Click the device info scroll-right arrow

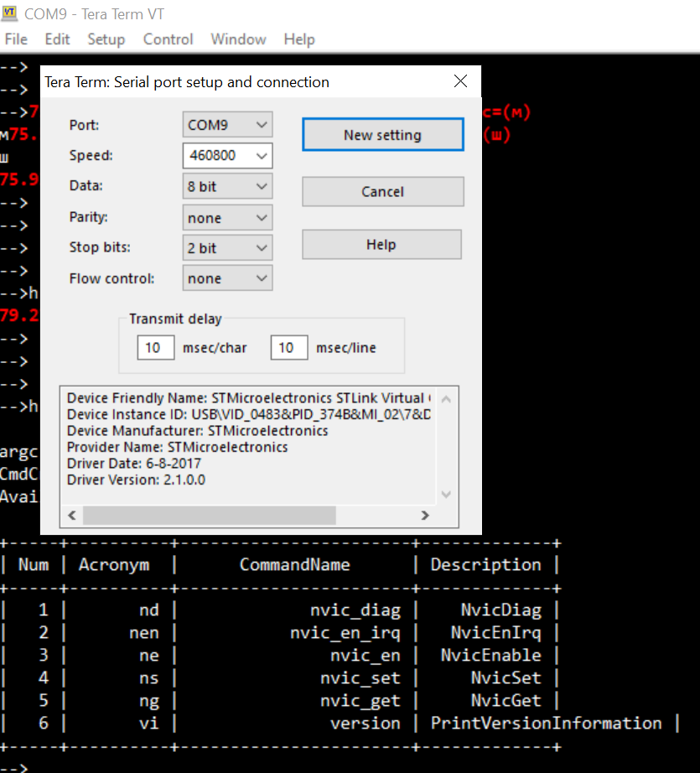click(x=425, y=515)
